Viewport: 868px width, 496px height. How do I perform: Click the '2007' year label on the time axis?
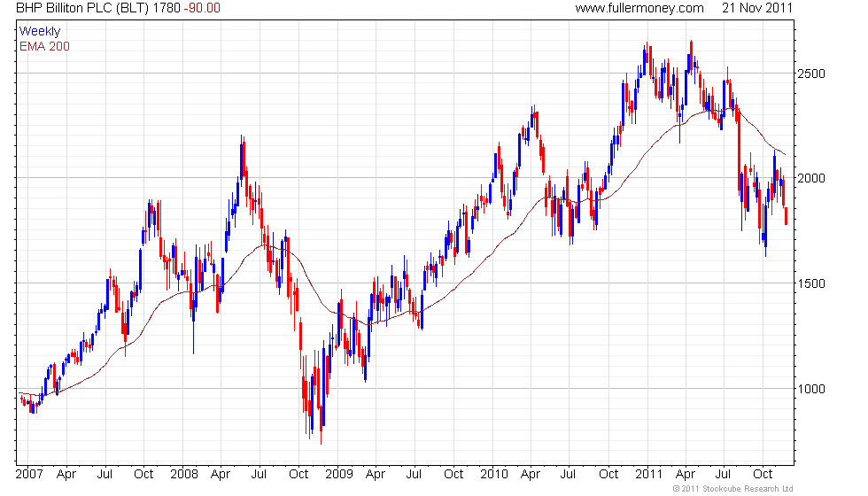pos(29,474)
